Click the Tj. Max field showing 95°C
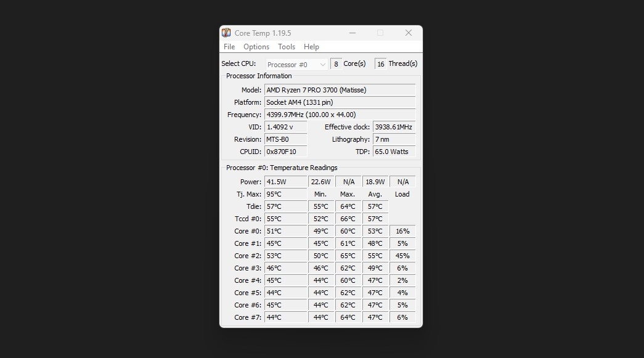Image resolution: width=644 pixels, height=358 pixels. pyautogui.click(x=285, y=194)
